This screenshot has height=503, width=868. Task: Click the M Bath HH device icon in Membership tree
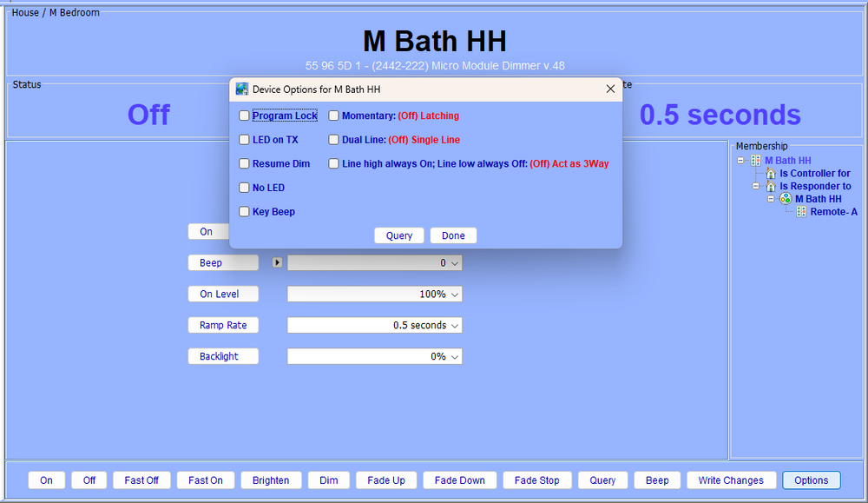click(x=756, y=161)
